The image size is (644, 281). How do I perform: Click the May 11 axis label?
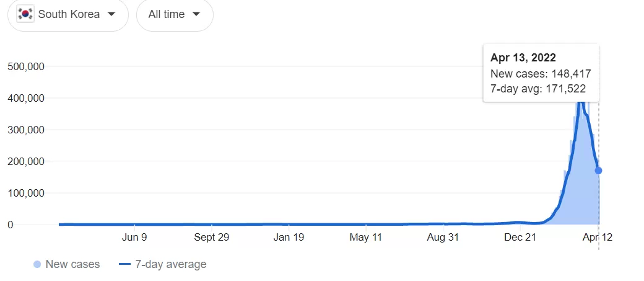pyautogui.click(x=365, y=238)
